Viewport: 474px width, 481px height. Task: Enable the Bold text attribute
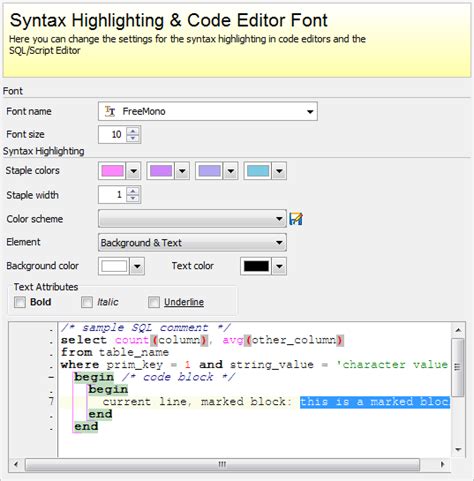(20, 302)
